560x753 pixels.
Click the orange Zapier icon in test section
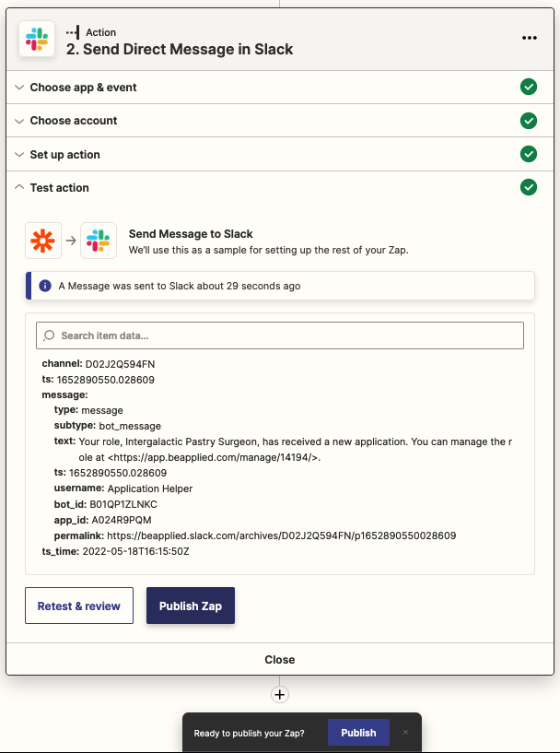point(42,241)
